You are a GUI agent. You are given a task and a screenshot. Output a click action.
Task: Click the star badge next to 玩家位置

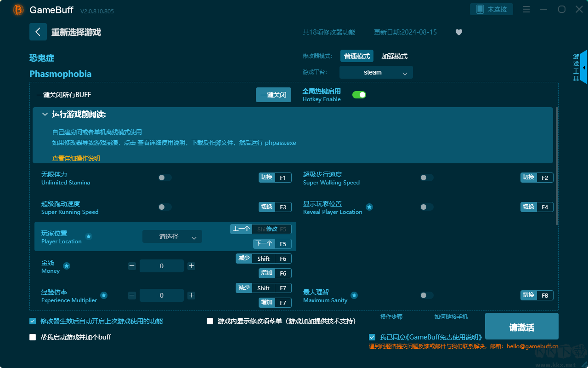pos(88,237)
